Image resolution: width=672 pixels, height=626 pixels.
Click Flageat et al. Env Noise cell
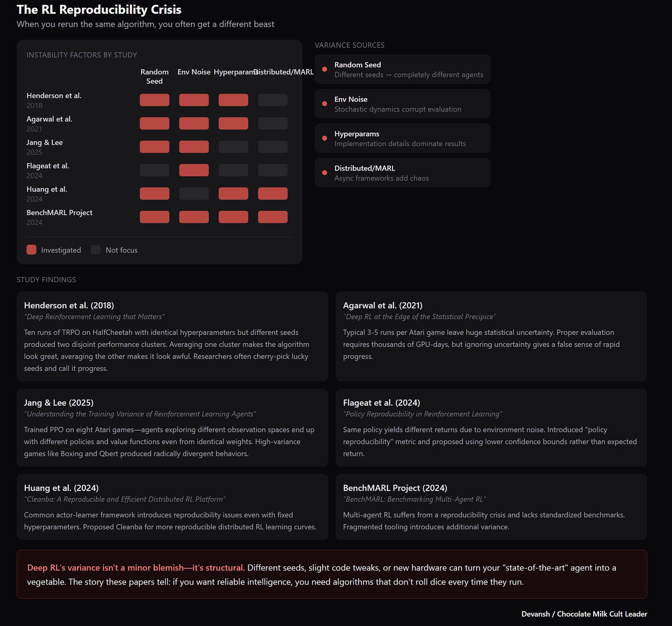point(194,170)
